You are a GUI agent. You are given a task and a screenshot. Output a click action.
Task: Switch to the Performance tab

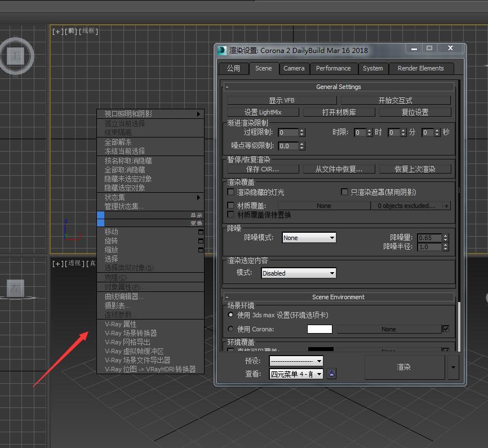(334, 68)
